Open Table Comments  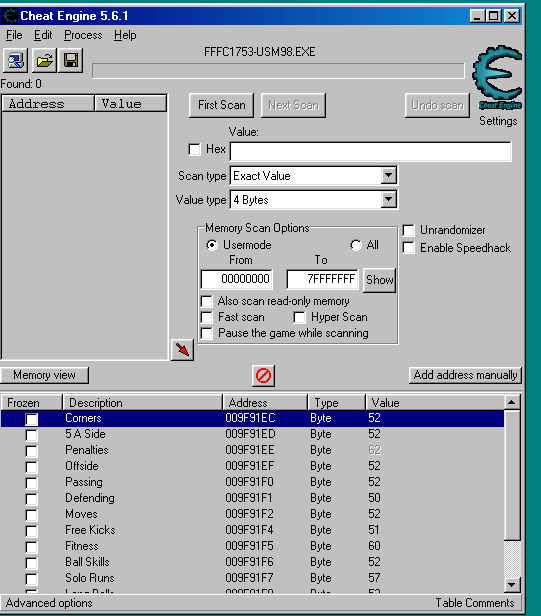(x=475, y=603)
